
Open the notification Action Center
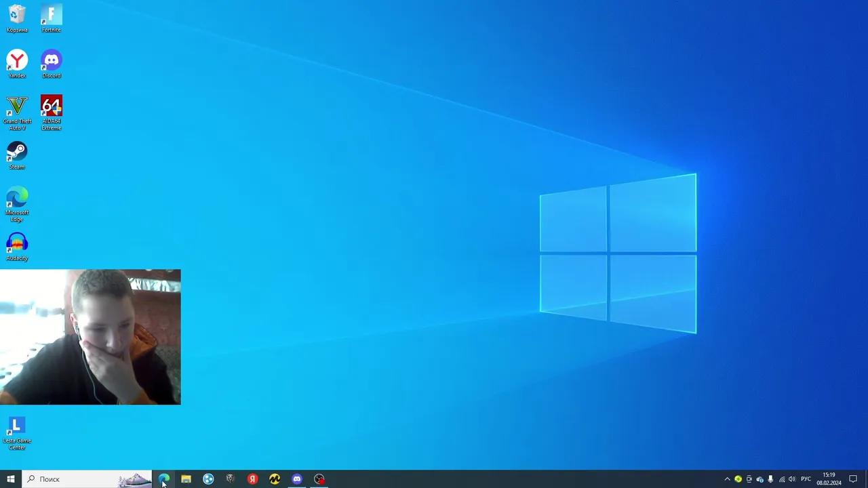(853, 479)
